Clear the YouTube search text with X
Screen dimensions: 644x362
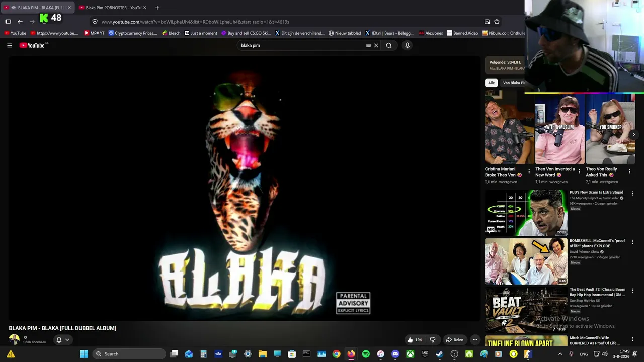click(376, 45)
